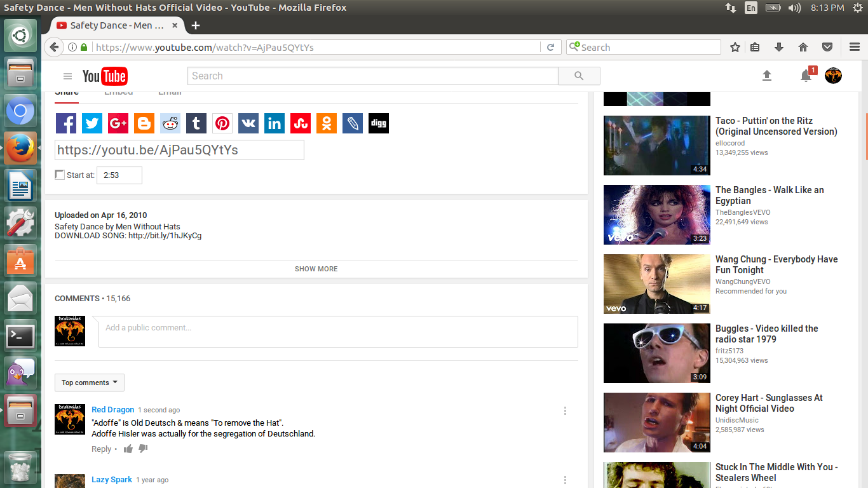
Task: Share video on Twitter
Action: pos(92,123)
